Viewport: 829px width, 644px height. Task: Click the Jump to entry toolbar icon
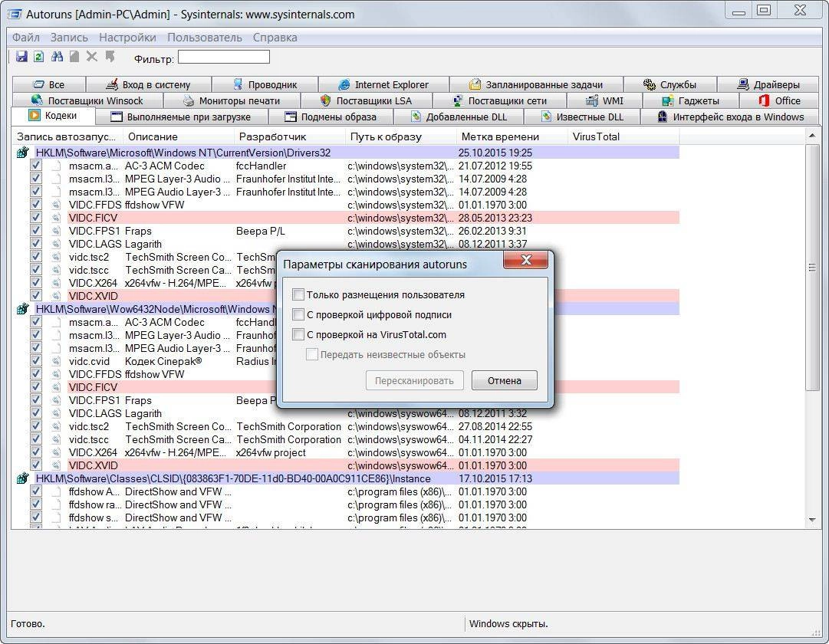point(110,57)
